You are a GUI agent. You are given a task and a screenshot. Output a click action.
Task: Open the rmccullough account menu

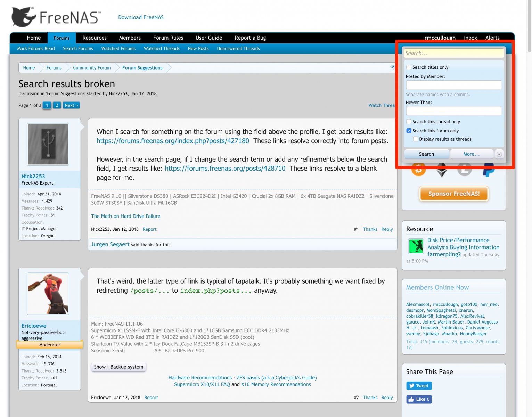[x=440, y=38]
